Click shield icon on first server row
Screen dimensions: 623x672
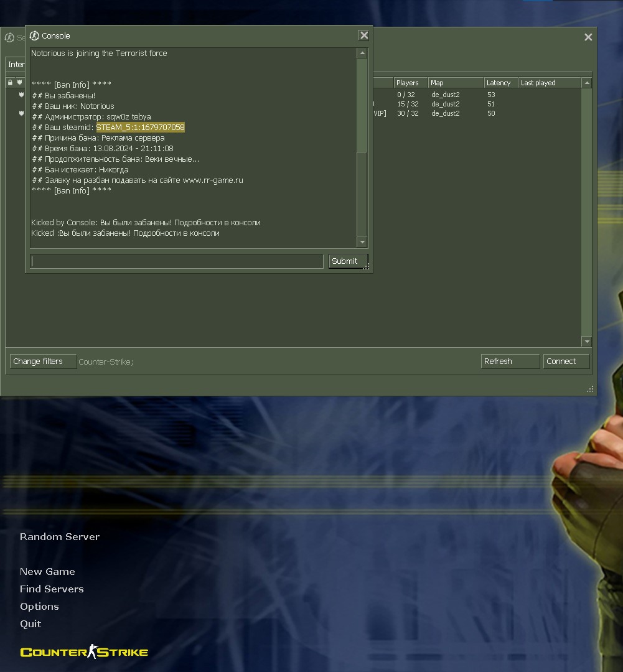click(x=21, y=95)
